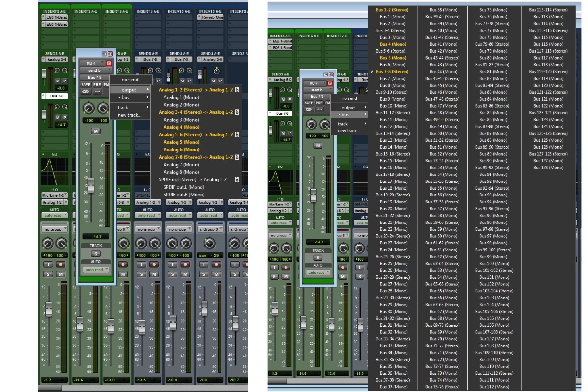Toggle link-pan chain icon in right send window
Screen dimensions: 588x392
pyautogui.click(x=308, y=109)
